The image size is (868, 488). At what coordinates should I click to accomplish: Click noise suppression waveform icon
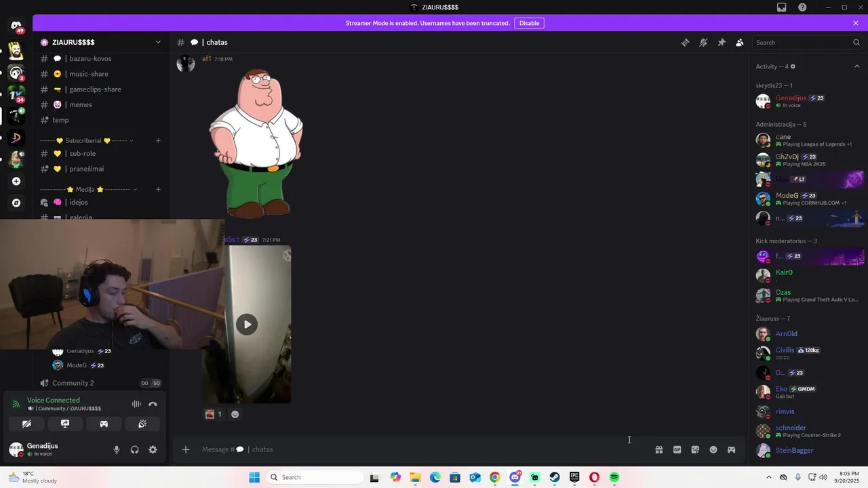(136, 404)
